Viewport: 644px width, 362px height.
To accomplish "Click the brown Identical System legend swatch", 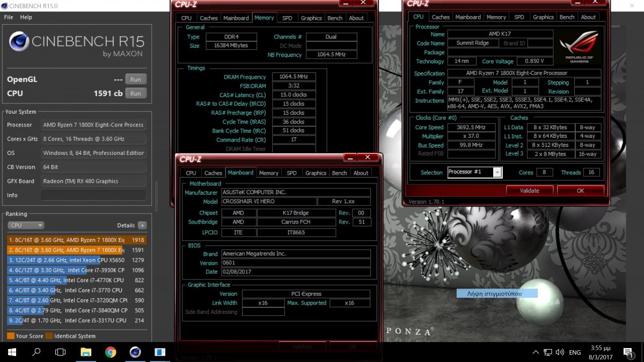I will (49, 336).
